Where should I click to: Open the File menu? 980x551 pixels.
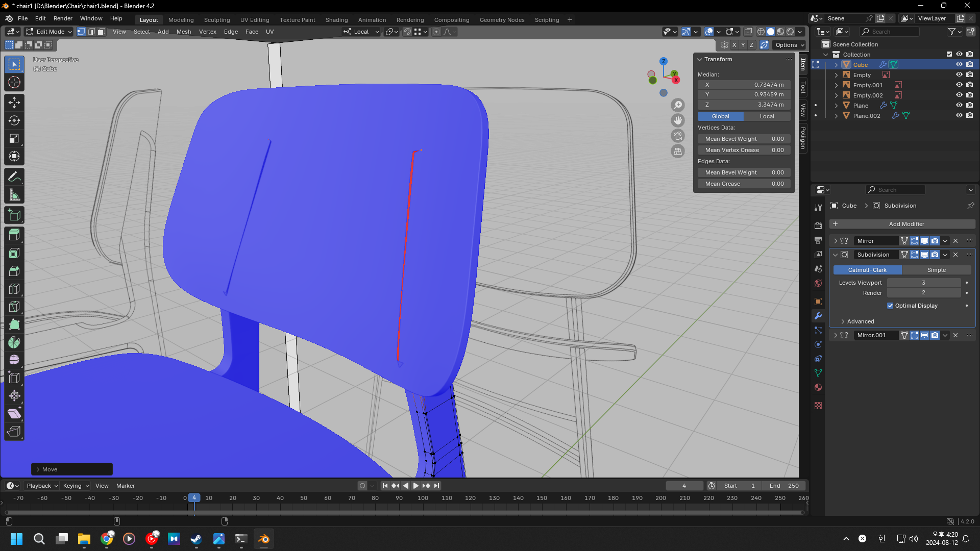point(23,18)
